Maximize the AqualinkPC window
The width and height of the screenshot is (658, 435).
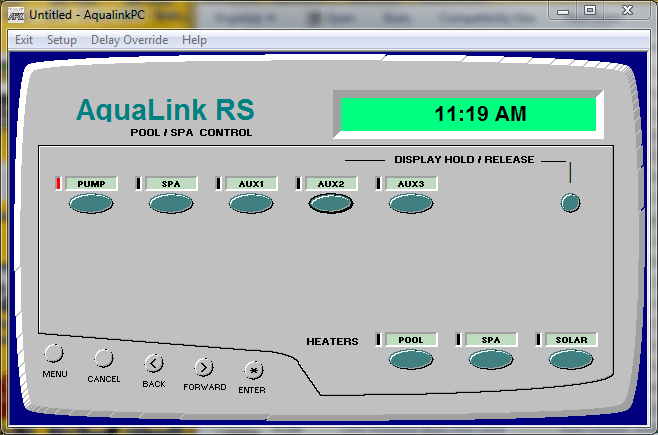590,11
